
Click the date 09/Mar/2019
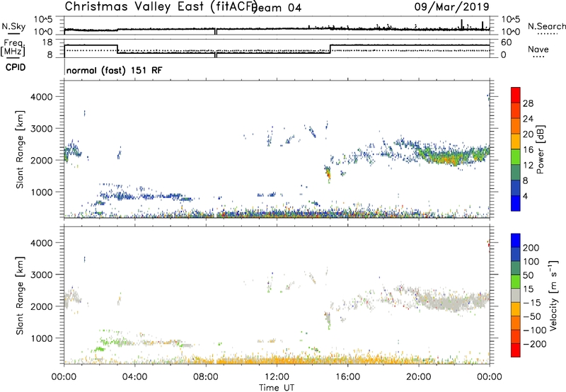[x=451, y=6]
